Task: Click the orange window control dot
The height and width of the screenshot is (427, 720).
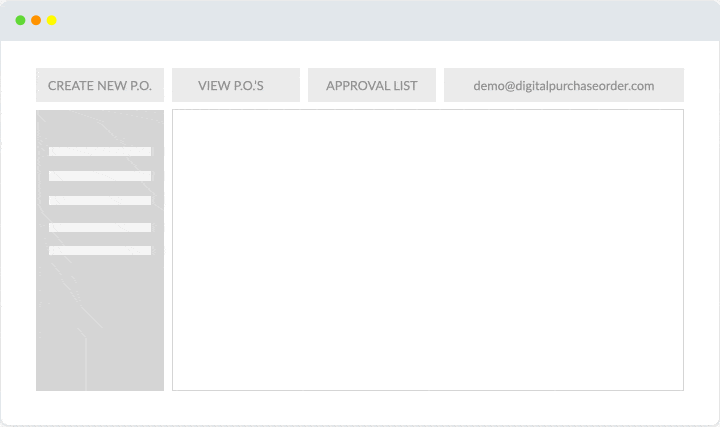Action: [36, 20]
